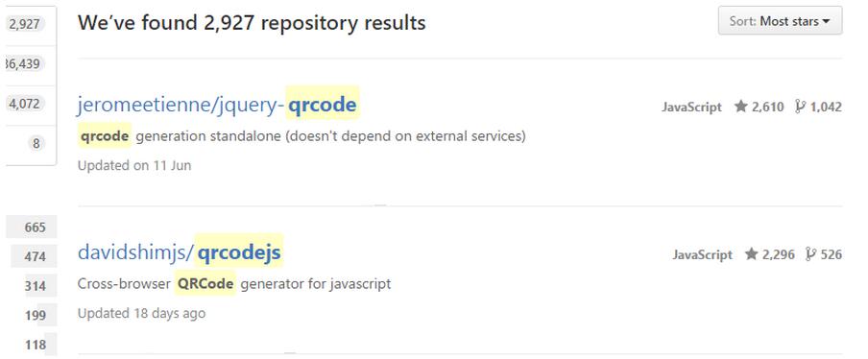Click the star icon showing 2,296
The height and width of the screenshot is (359, 868).
click(x=751, y=254)
